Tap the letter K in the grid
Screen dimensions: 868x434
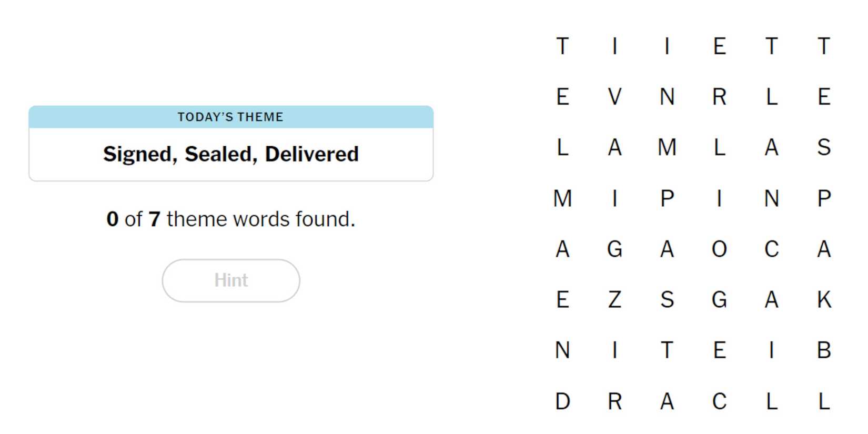tap(823, 300)
